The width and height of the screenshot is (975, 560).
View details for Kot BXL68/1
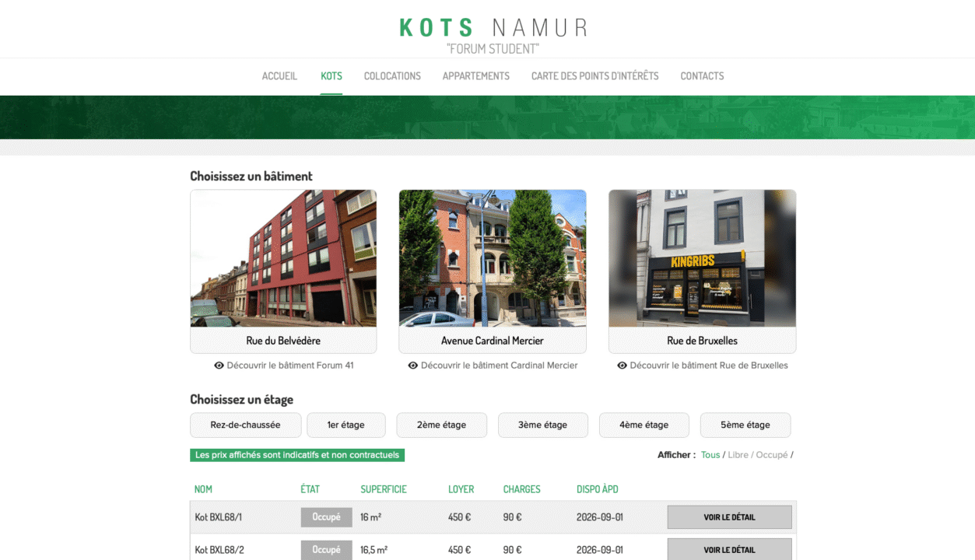729,517
